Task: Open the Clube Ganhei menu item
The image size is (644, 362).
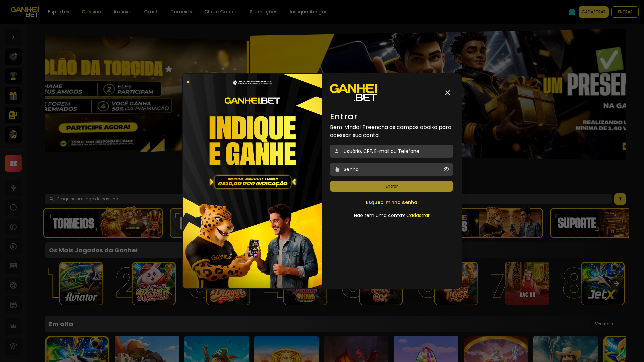Action: (221, 12)
